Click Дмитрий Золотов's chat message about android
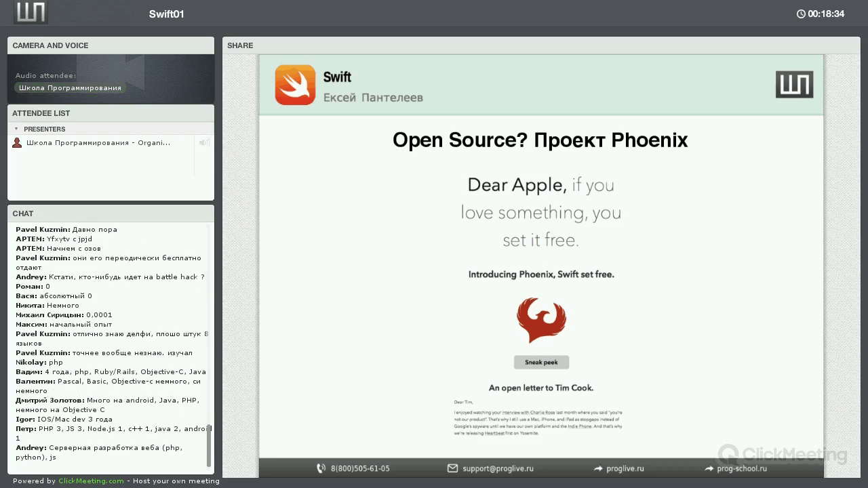Image resolution: width=868 pixels, height=488 pixels. [x=108, y=405]
